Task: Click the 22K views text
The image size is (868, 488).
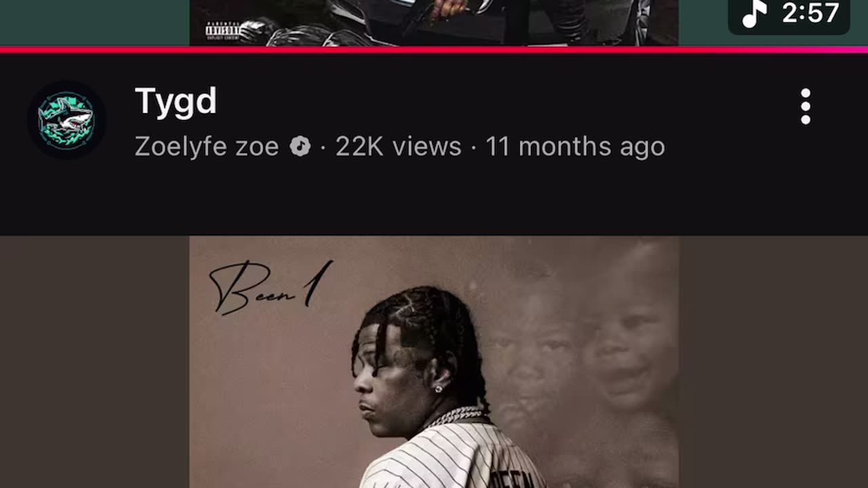Action: (x=398, y=146)
